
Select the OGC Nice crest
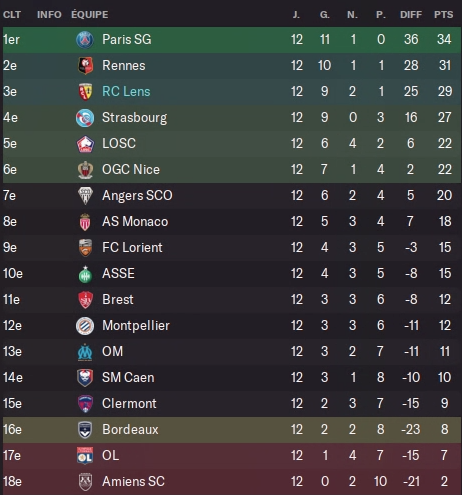pyautogui.click(x=85, y=170)
